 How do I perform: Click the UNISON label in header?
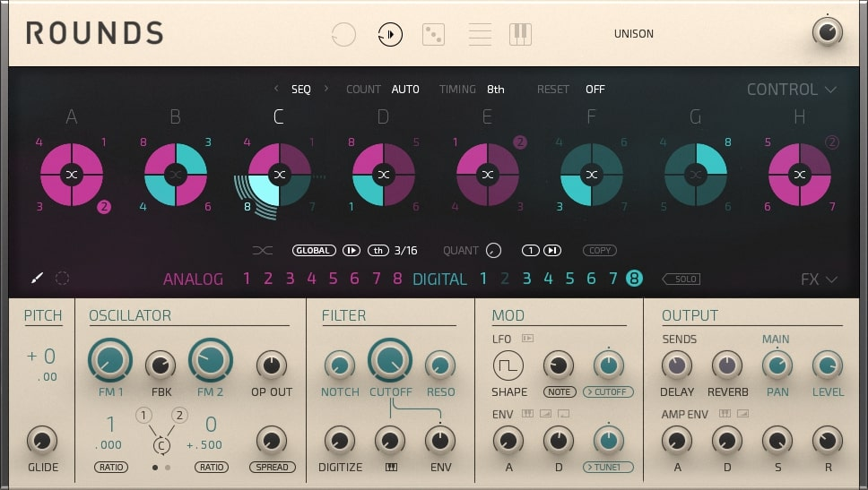click(634, 34)
